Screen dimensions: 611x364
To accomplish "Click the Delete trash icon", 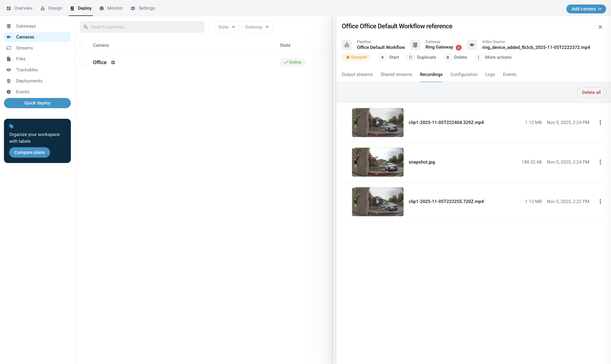I will pos(447,57).
